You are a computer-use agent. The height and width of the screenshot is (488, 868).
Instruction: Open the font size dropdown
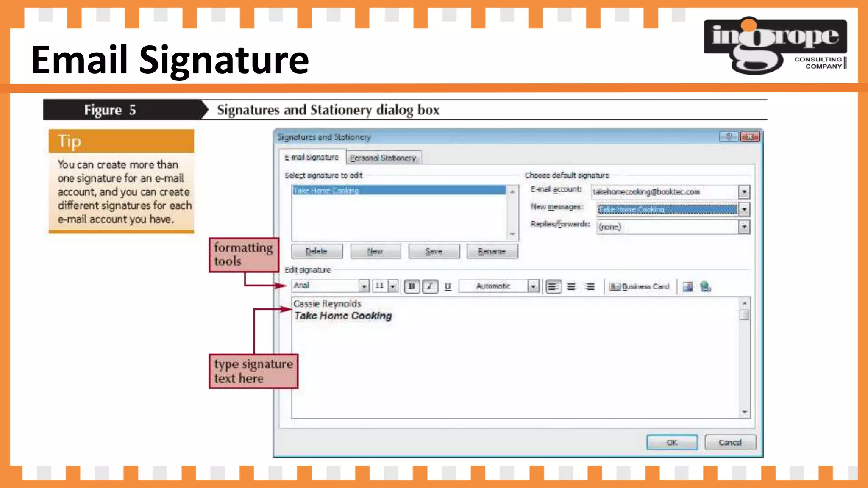[x=393, y=287]
